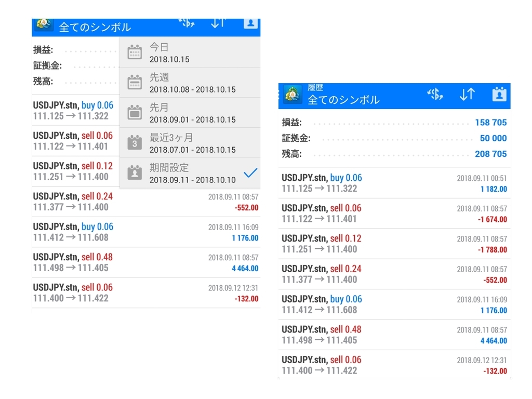The height and width of the screenshot is (399, 532).
Task: Tap 全てのシンボル title in the right header
Action: [x=343, y=100]
